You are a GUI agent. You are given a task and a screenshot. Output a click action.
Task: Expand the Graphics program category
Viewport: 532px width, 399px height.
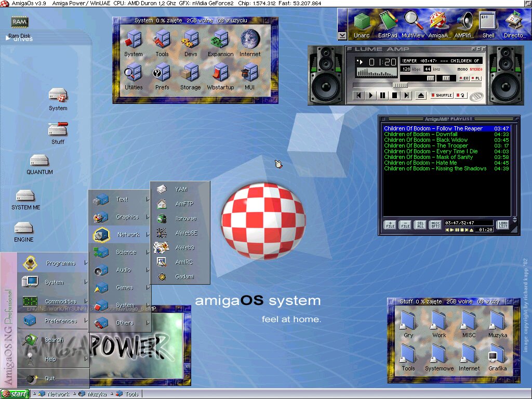coord(120,217)
